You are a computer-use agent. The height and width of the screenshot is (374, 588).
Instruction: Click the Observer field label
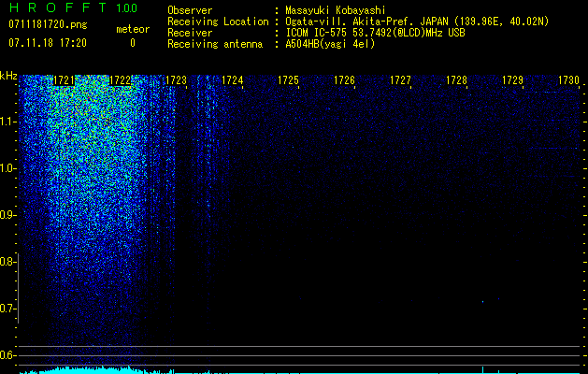pos(190,10)
